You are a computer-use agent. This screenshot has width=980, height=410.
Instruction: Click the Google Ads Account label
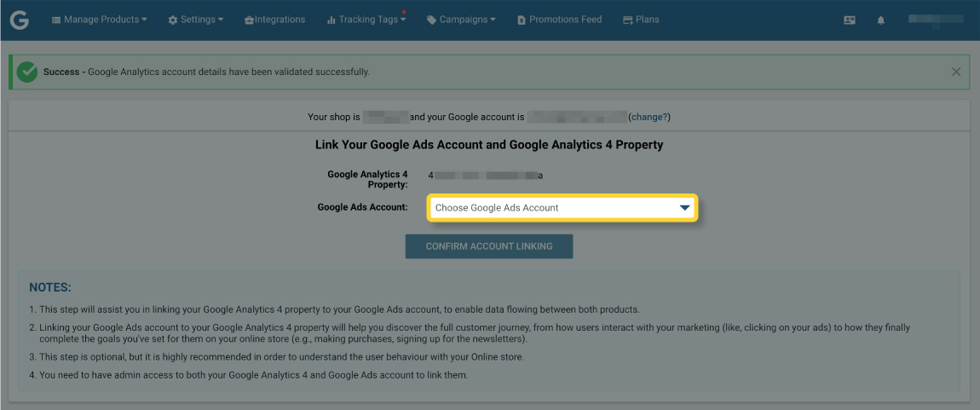click(x=362, y=207)
